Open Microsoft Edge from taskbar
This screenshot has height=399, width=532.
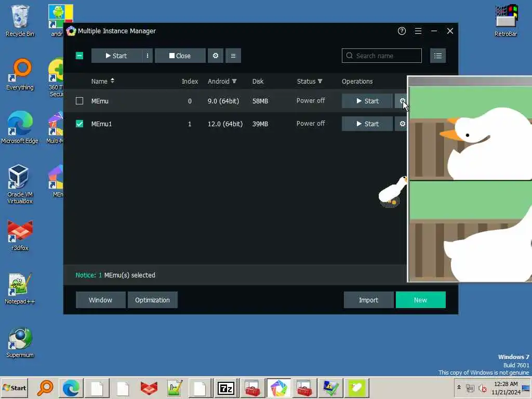71,388
